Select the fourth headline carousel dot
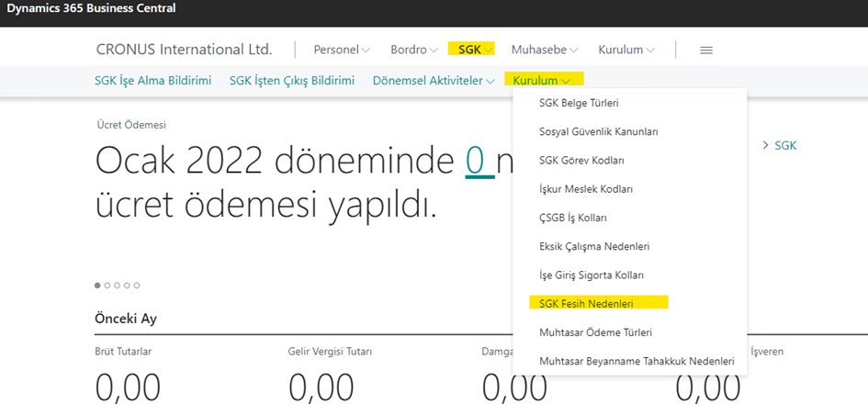868x404 pixels. [127, 286]
